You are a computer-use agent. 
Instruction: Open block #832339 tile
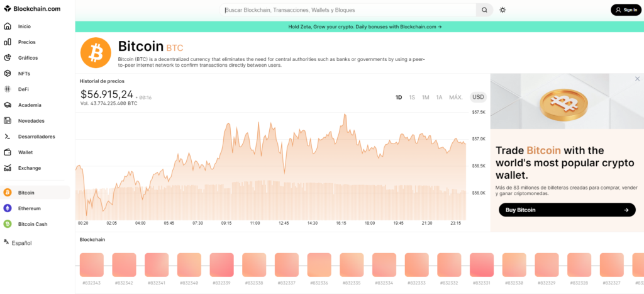click(222, 265)
